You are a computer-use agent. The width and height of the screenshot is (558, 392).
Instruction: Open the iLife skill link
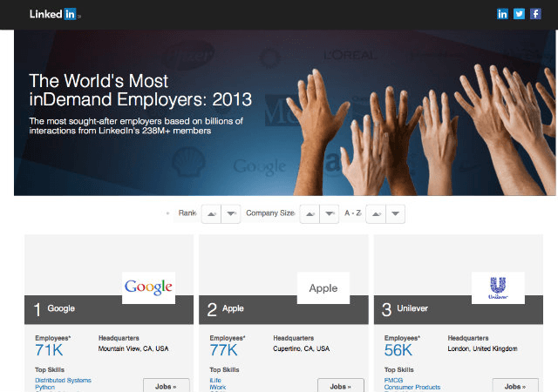click(215, 381)
